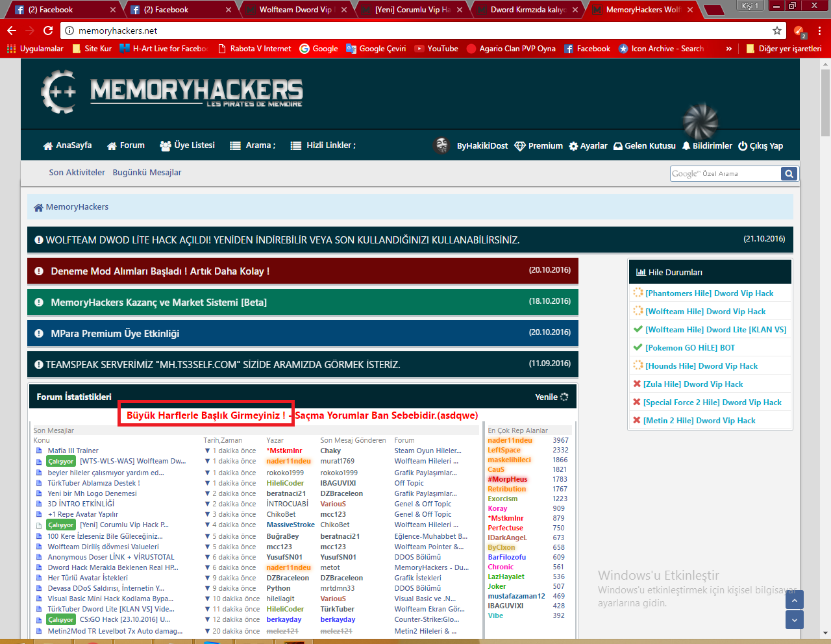Open [Pokemon GO HİLE] BOT link
The height and width of the screenshot is (644, 831).
[x=690, y=348]
